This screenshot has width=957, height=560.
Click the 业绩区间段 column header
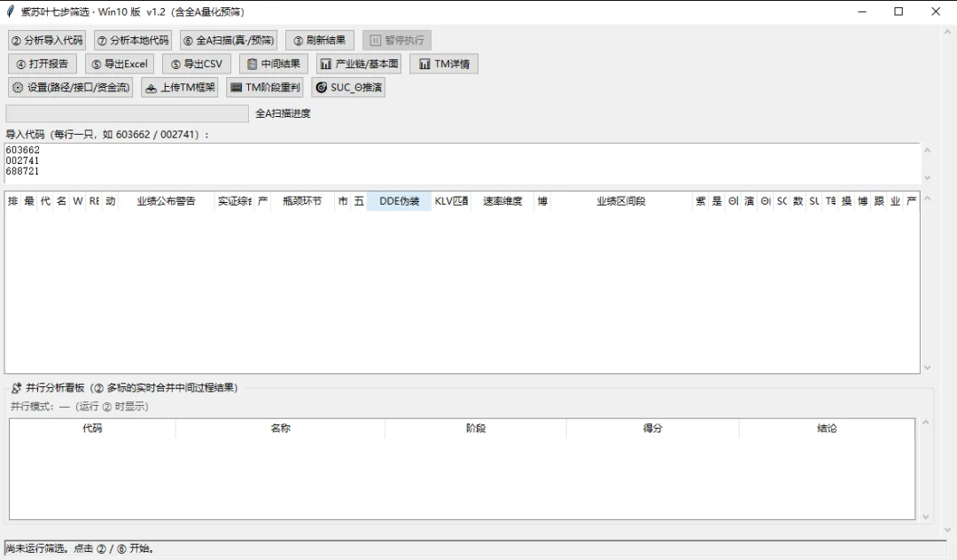621,201
